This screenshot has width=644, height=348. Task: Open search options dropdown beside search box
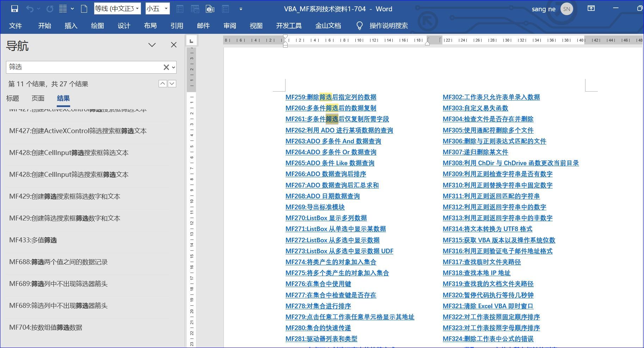173,67
